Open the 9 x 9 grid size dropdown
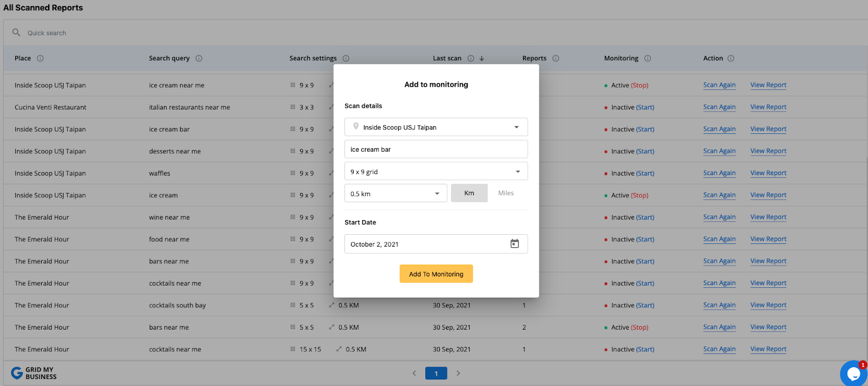Screen dimensions: 868x386 436,171
